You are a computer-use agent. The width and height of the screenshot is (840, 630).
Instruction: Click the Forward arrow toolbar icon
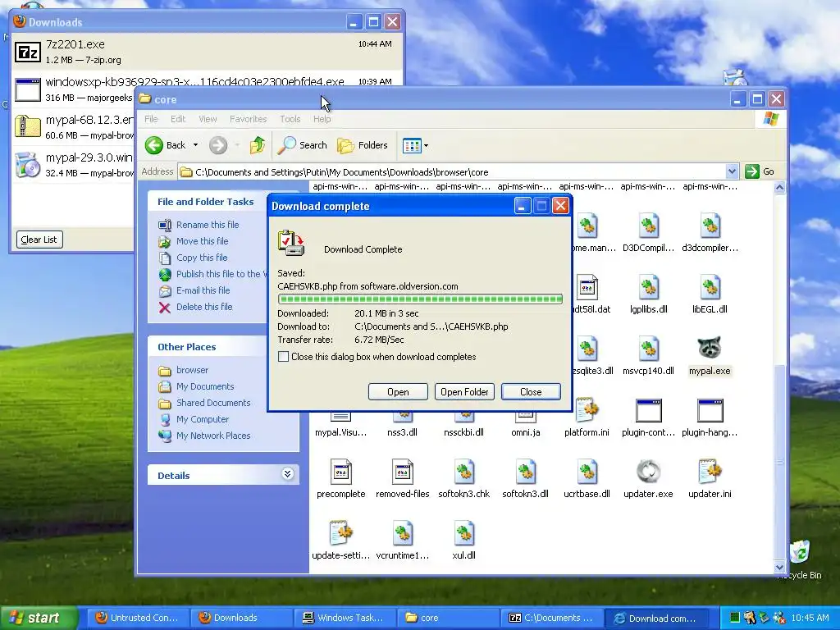point(218,145)
